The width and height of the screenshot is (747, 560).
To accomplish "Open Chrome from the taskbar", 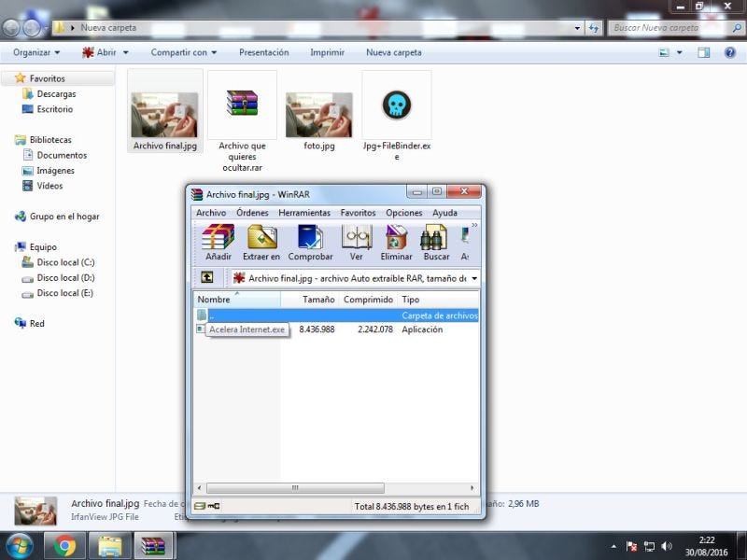I will coord(64,546).
